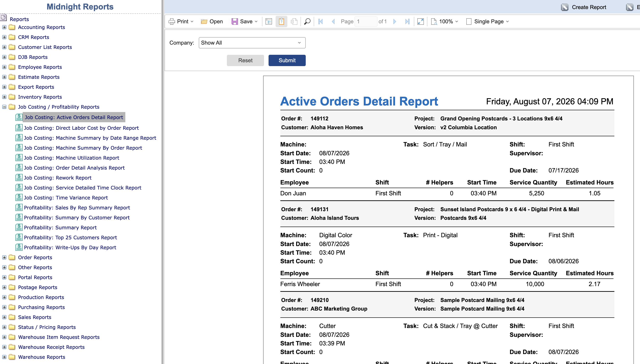Select the Portal Reports folder label
This screenshot has width=640, height=364.
tap(35, 277)
